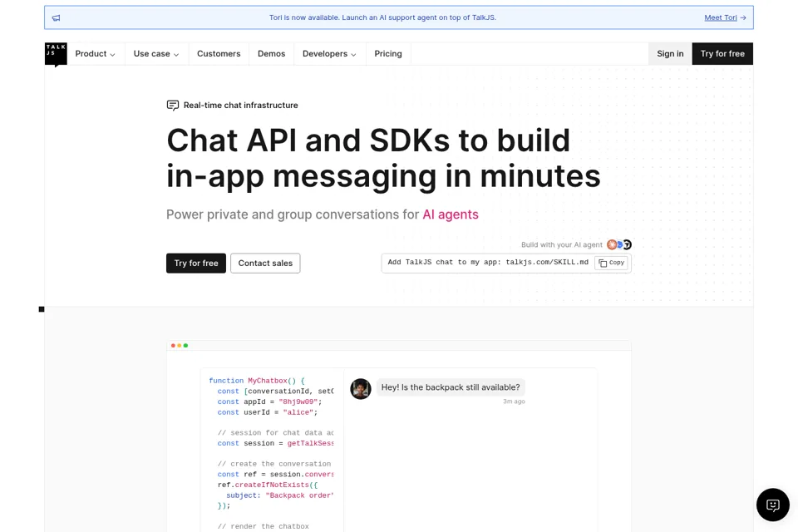798x532 pixels.
Task: Open the floating chat support widget
Action: coord(772,505)
